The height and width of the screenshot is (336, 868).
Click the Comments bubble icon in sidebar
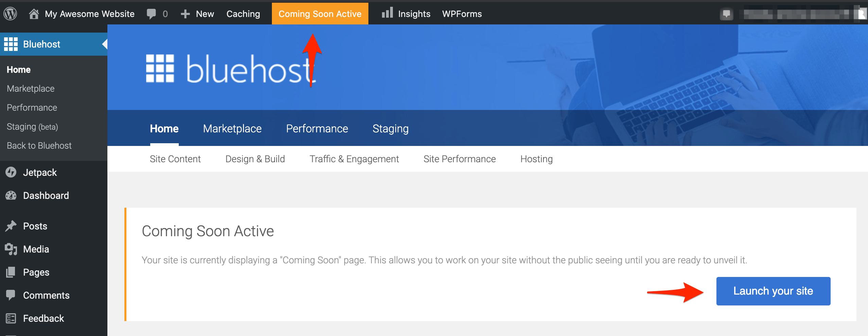pos(11,295)
